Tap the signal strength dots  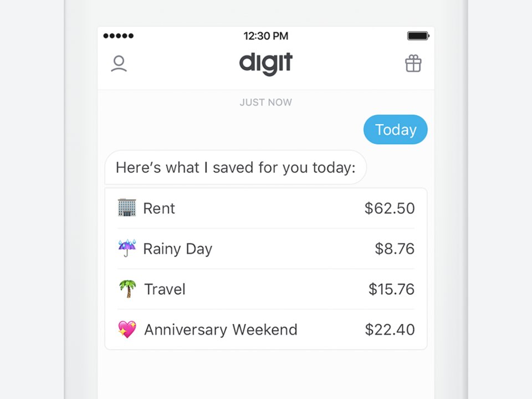(x=118, y=36)
